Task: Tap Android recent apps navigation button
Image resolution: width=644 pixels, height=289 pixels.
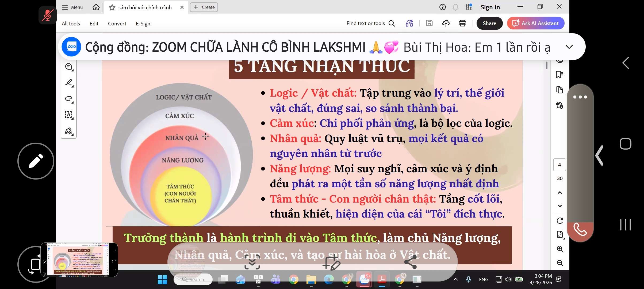Action: click(626, 225)
